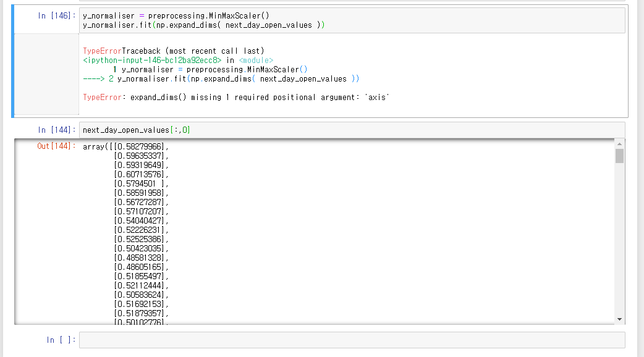644x357 pixels.
Task: Click the y_normaliser.fit code line in cell 146
Action: pyautogui.click(x=204, y=25)
